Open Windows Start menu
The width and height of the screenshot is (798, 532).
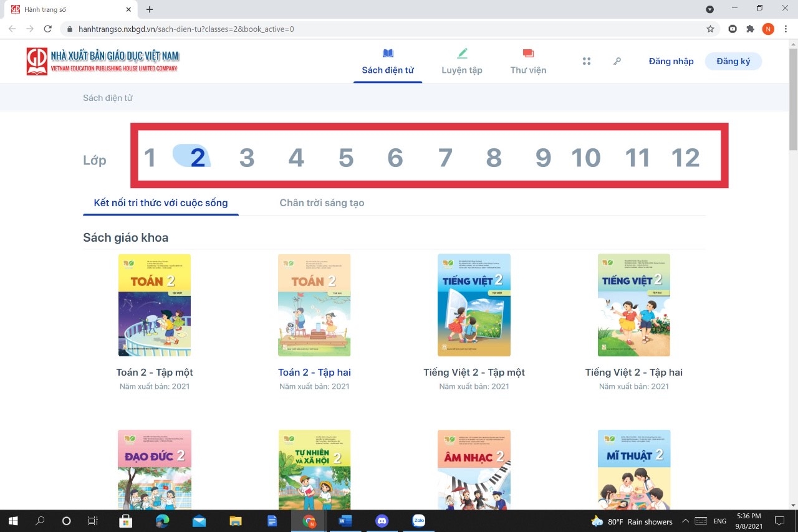pyautogui.click(x=12, y=521)
